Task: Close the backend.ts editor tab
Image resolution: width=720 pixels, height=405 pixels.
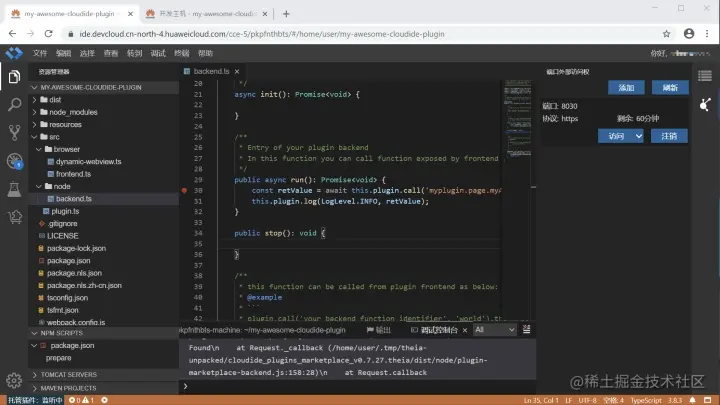Action: (237, 72)
